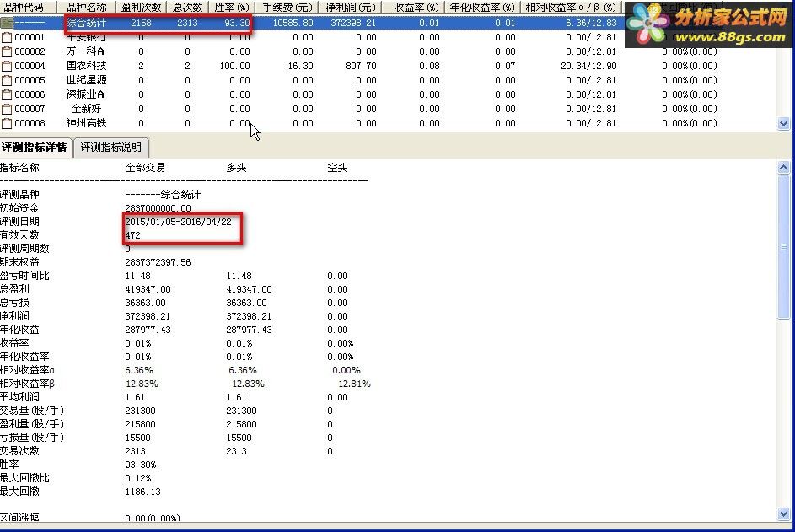Sort by 总次数 column header

pos(187,7)
